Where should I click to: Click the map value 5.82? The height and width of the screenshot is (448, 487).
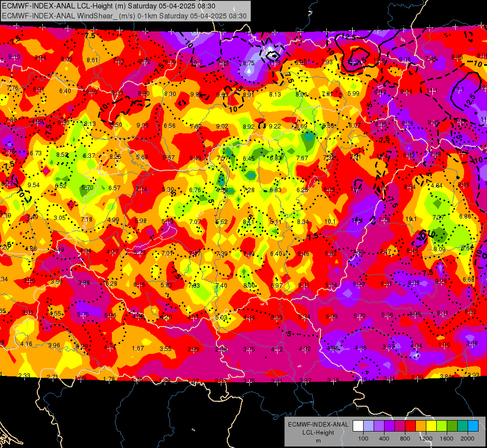coord(167,285)
